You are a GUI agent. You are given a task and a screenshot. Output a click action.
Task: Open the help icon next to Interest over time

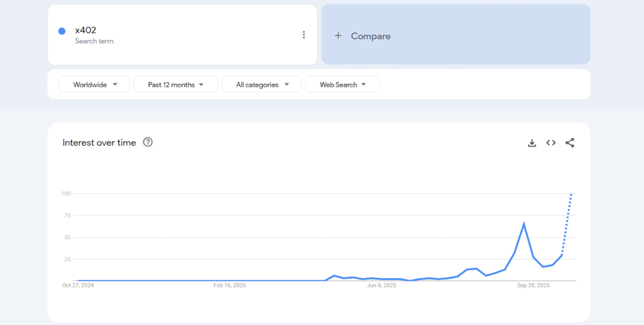click(148, 142)
